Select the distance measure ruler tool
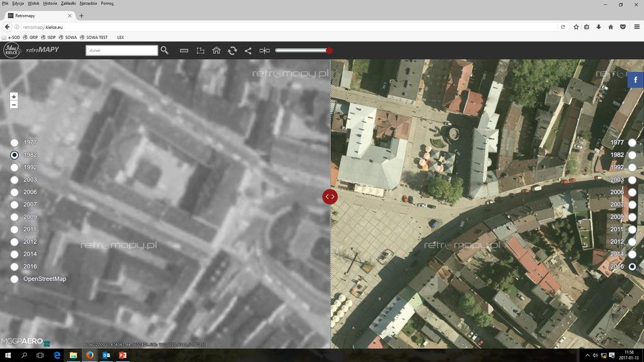The height and width of the screenshot is (362, 644). tap(184, 50)
